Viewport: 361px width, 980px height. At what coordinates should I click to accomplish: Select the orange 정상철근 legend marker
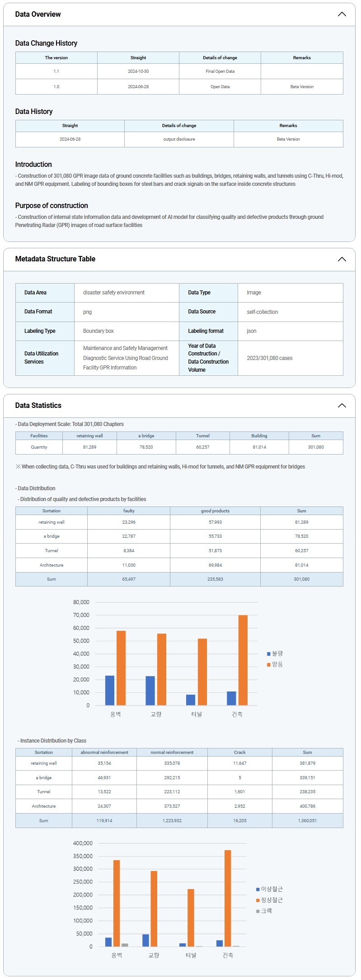(x=258, y=900)
